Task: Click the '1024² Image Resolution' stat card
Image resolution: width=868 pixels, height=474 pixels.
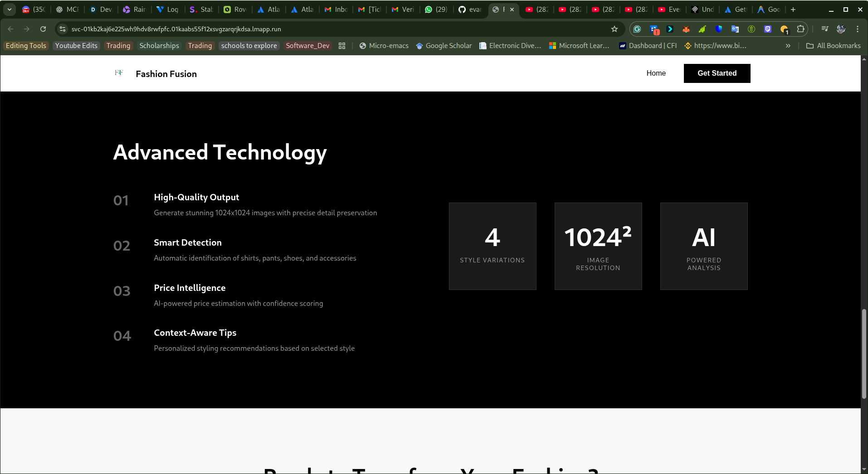Action: (x=598, y=246)
